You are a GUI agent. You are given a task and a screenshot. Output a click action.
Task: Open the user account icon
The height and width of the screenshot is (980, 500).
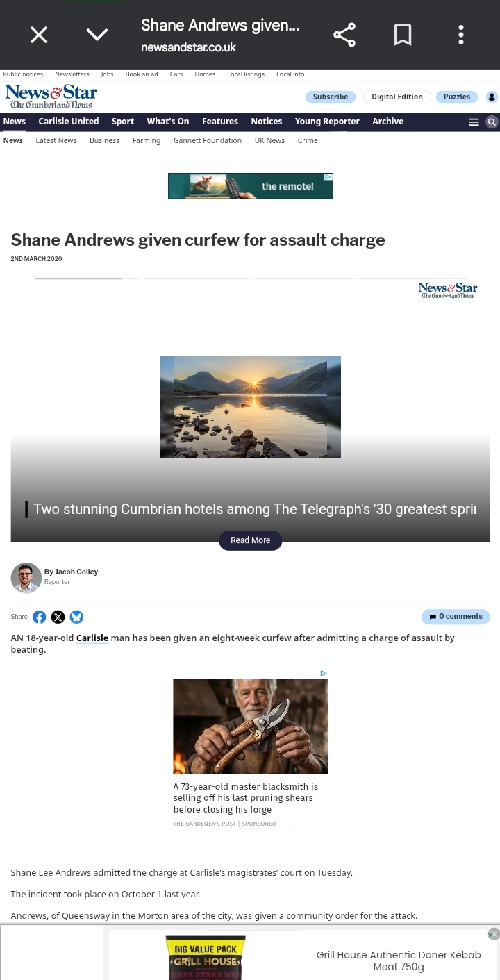[492, 97]
